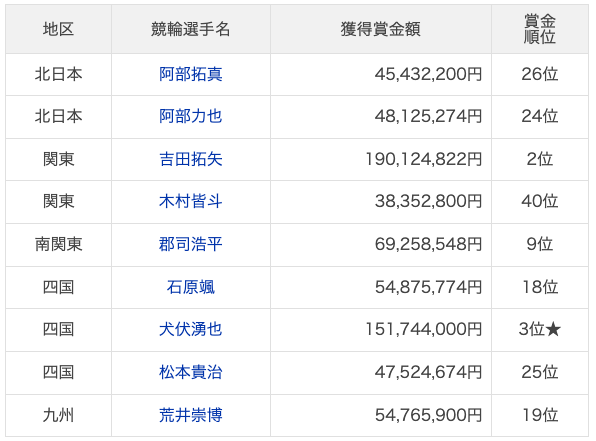596x441 pixels.
Task: Click the 九州 region cell
Action: coord(58,415)
